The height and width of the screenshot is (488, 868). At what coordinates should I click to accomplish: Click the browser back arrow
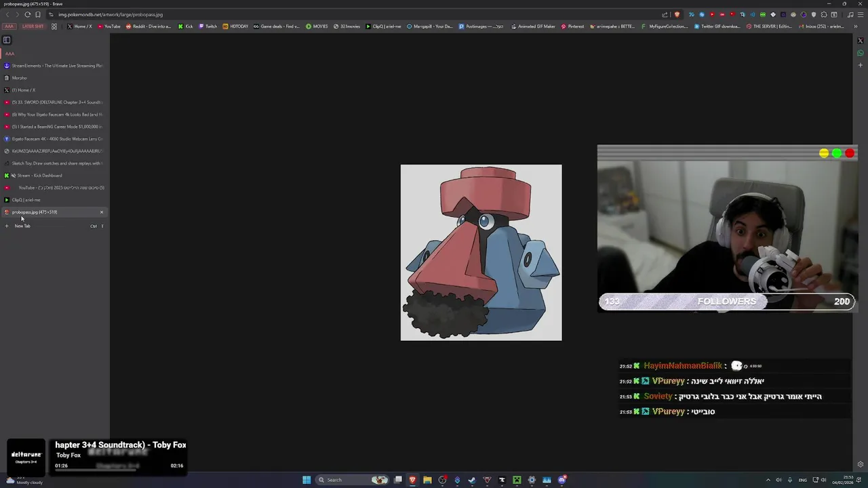click(x=7, y=14)
